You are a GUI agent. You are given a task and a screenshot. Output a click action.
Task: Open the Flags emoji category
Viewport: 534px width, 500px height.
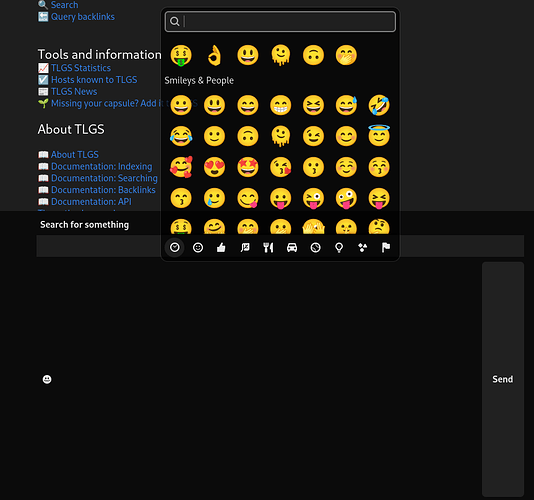386,248
